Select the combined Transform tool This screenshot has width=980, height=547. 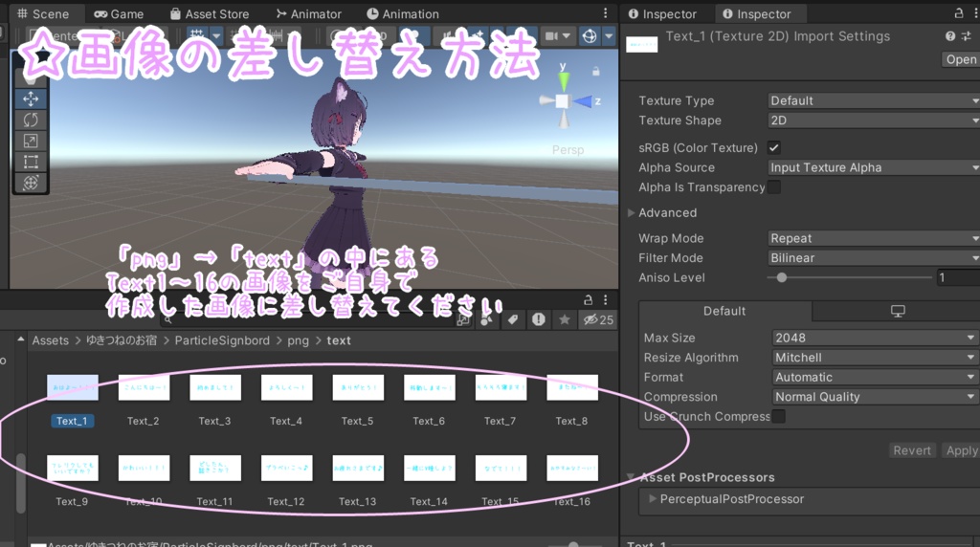click(30, 183)
